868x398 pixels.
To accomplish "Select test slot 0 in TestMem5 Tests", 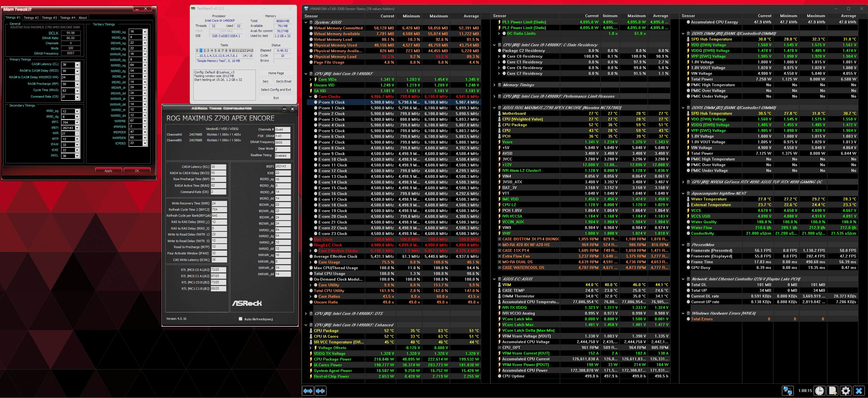I will [x=197, y=51].
